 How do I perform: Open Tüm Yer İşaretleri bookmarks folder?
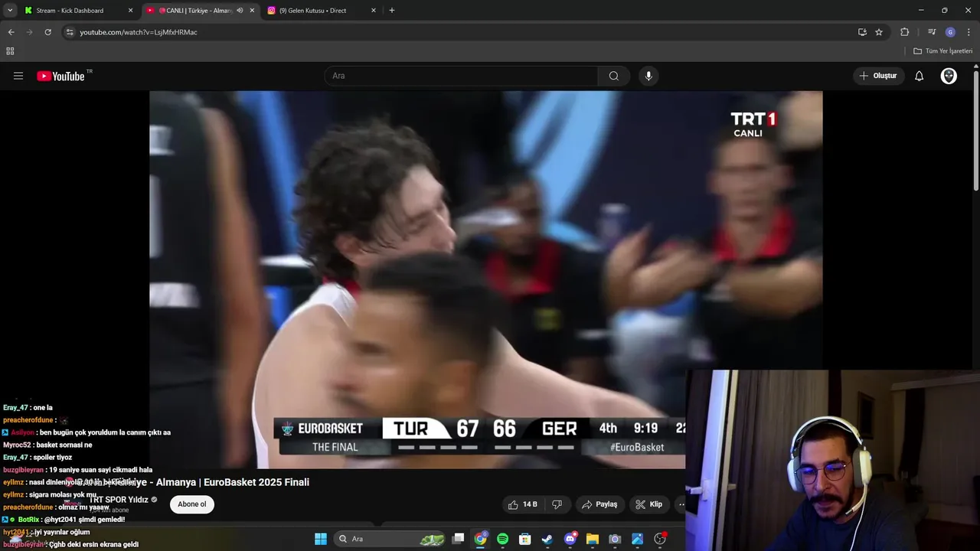(x=943, y=51)
